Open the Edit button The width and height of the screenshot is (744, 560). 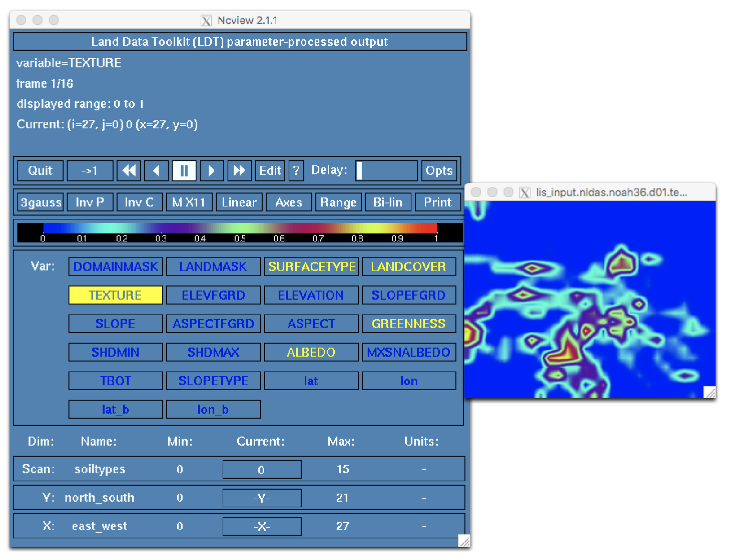270,171
